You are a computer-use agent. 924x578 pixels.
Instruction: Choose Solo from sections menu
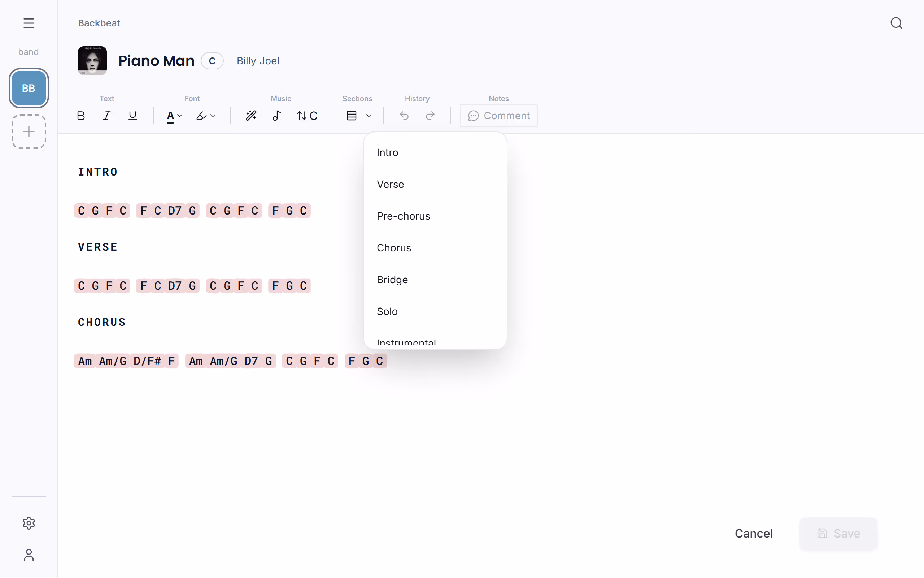coord(435,311)
